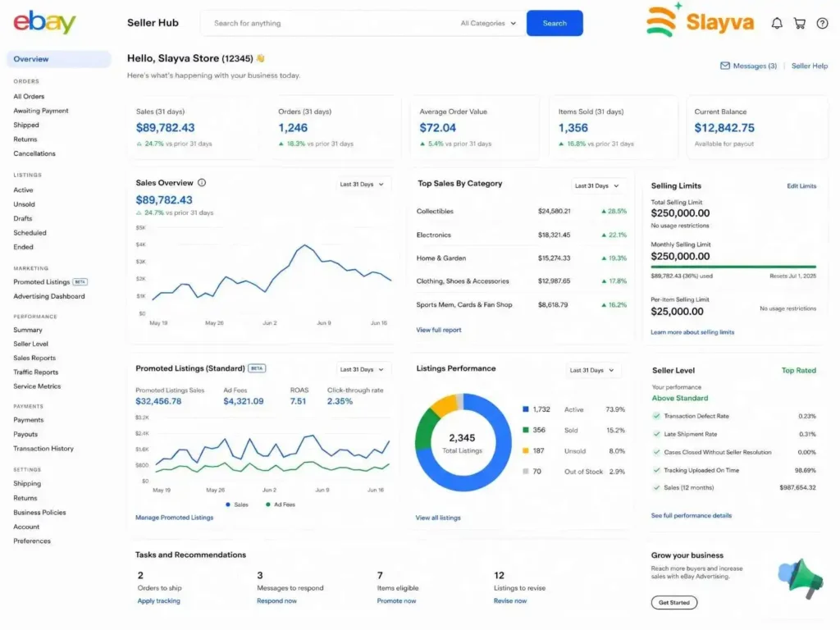
Task: Go to Active listings
Action: click(23, 189)
